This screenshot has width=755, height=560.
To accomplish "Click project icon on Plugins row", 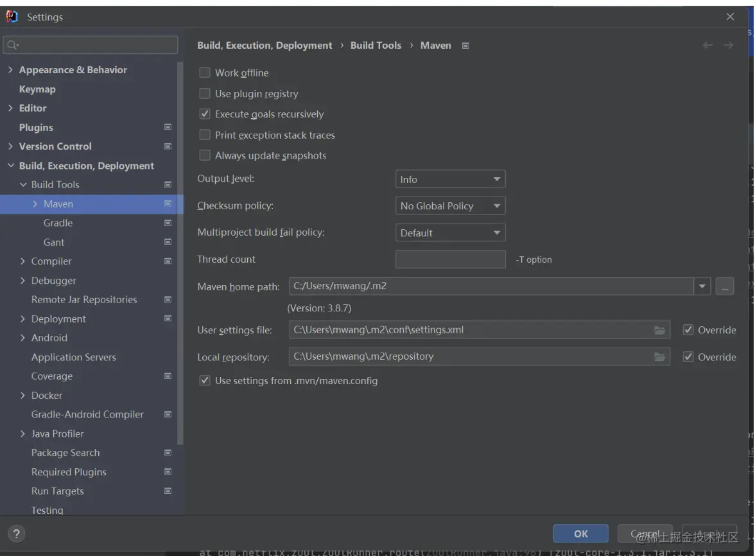I will click(x=168, y=127).
